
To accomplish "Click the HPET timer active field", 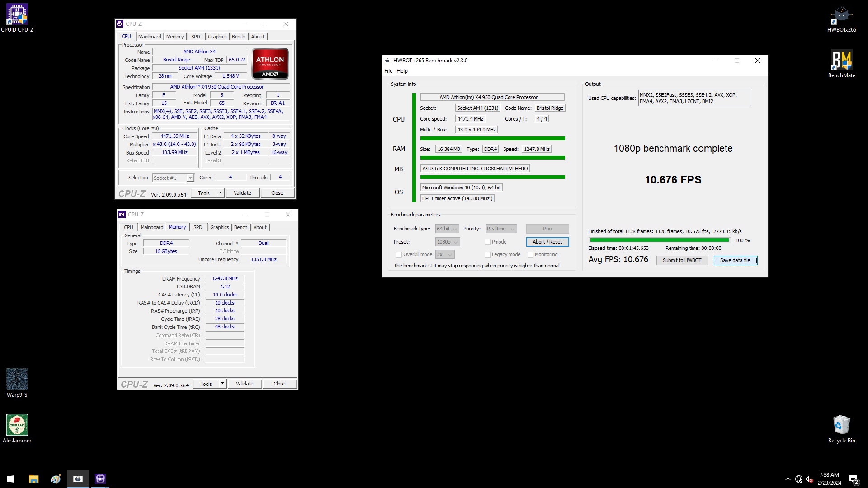I will coord(457,199).
